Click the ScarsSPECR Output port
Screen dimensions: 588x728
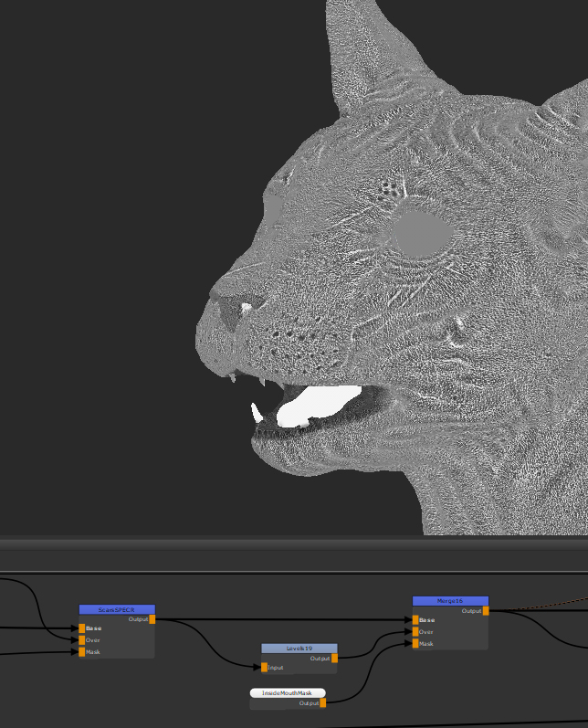[152, 619]
